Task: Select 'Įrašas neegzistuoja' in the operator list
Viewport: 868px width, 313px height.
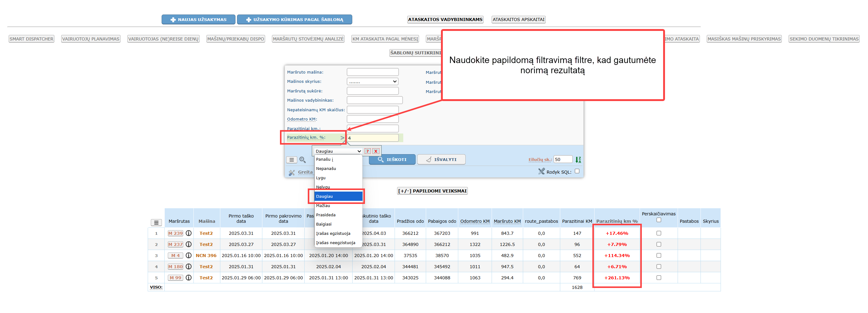Action: click(338, 243)
